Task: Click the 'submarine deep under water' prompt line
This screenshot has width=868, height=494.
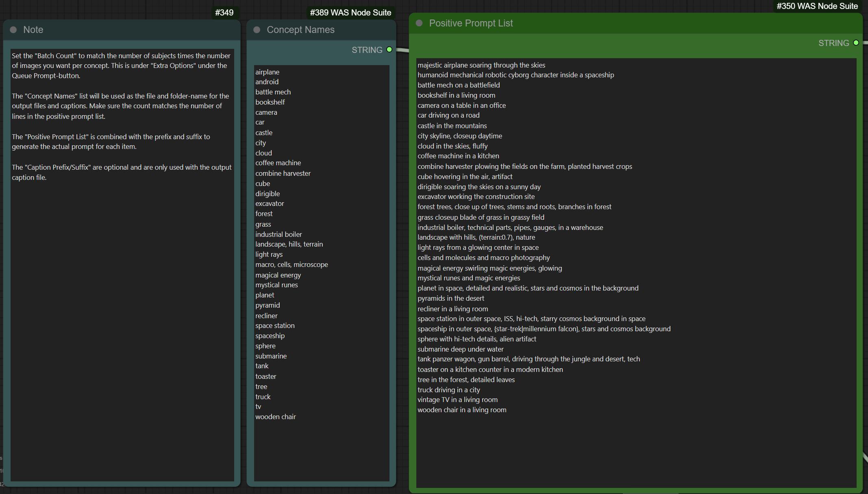Action: 460,349
